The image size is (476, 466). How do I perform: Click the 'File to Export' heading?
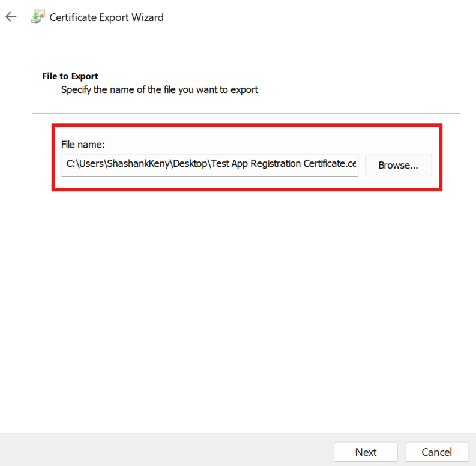70,76
